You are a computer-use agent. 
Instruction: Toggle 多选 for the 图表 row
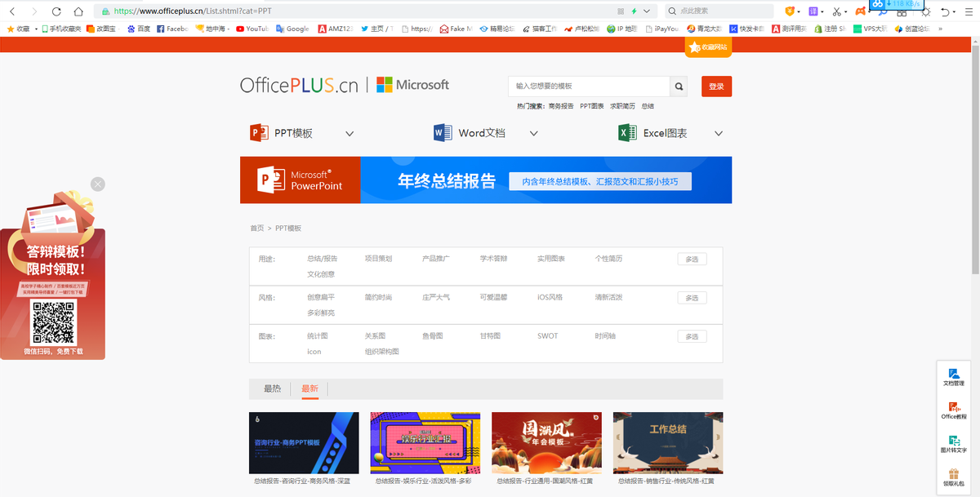pyautogui.click(x=692, y=336)
